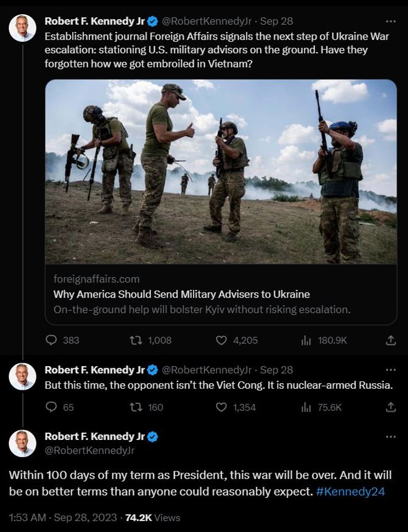Image resolution: width=408 pixels, height=532 pixels.
Task: Share the second tweet in thread
Action: click(391, 407)
